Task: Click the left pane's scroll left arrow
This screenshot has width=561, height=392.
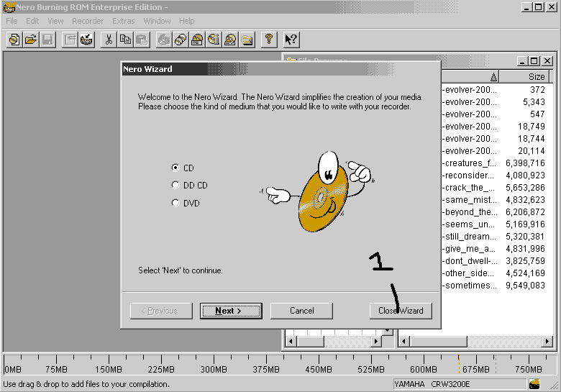Action: pos(291,342)
